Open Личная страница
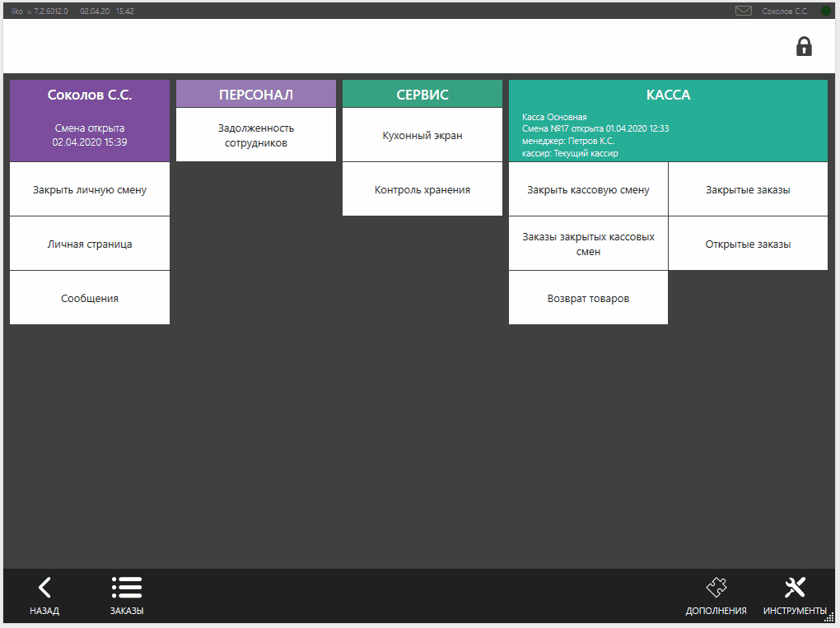This screenshot has height=628, width=840. 90,244
